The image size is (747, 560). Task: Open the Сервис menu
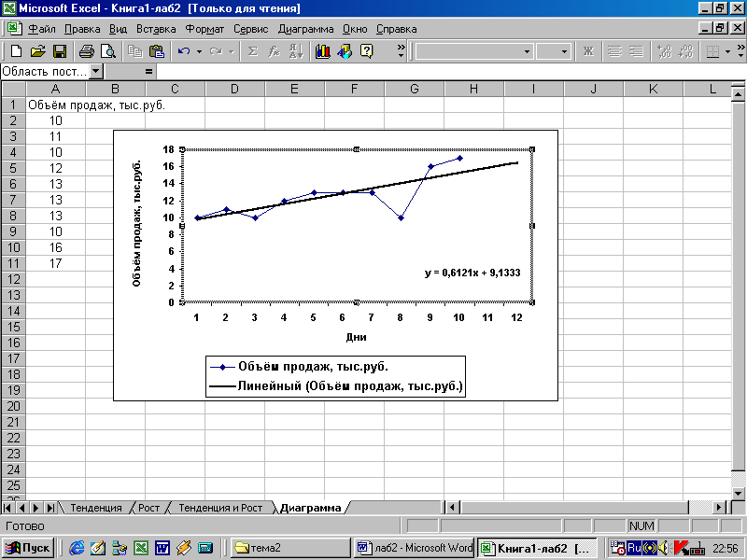pos(250,29)
